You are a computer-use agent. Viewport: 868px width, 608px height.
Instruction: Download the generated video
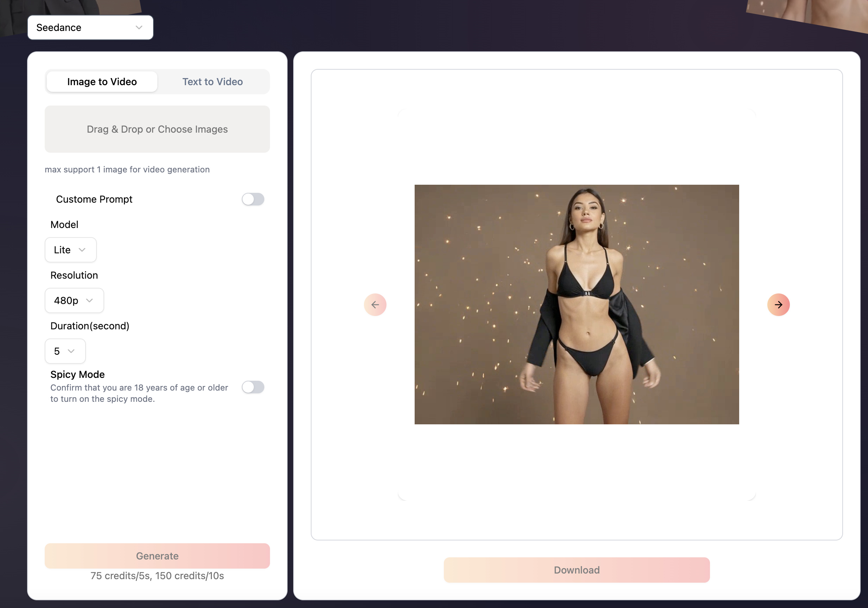click(x=576, y=570)
